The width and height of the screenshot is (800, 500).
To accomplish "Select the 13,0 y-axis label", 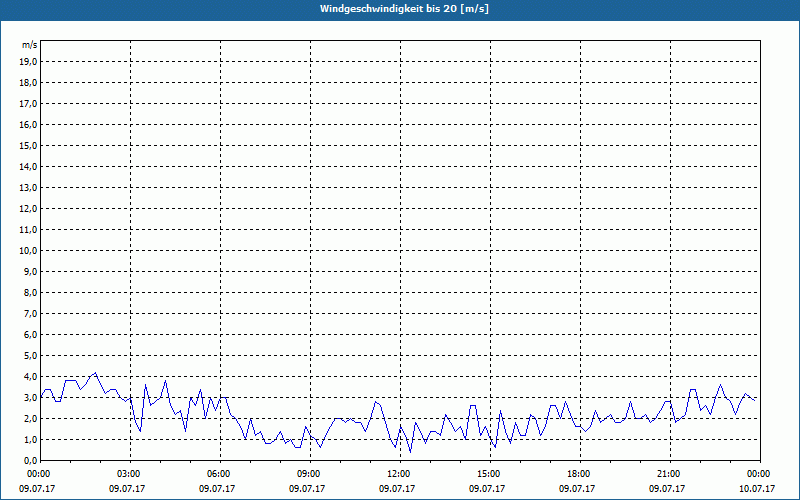I will 28,188.
